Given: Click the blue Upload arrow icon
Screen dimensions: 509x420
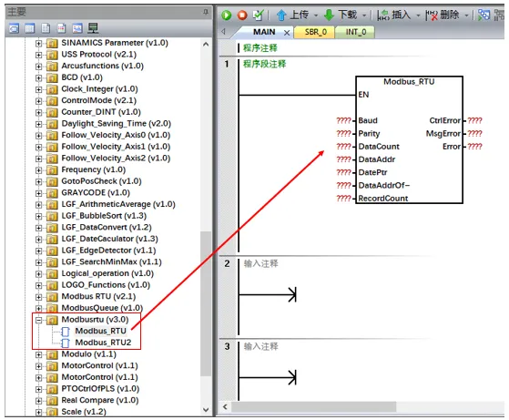Looking at the screenshot, I should tap(281, 15).
